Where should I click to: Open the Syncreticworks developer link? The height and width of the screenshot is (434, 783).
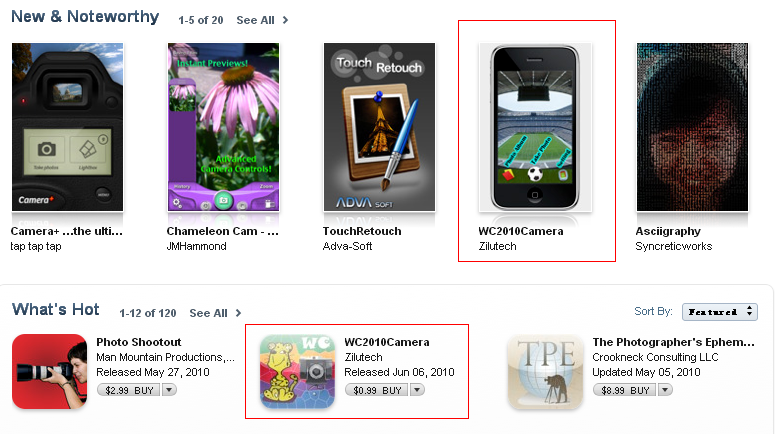[674, 246]
